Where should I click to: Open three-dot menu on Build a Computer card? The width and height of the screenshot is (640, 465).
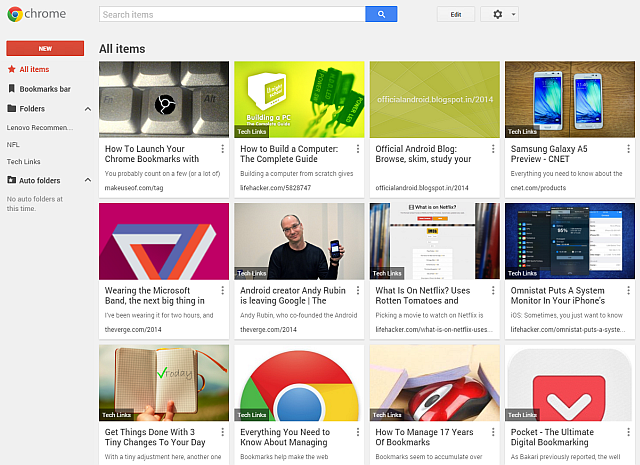[355, 149]
